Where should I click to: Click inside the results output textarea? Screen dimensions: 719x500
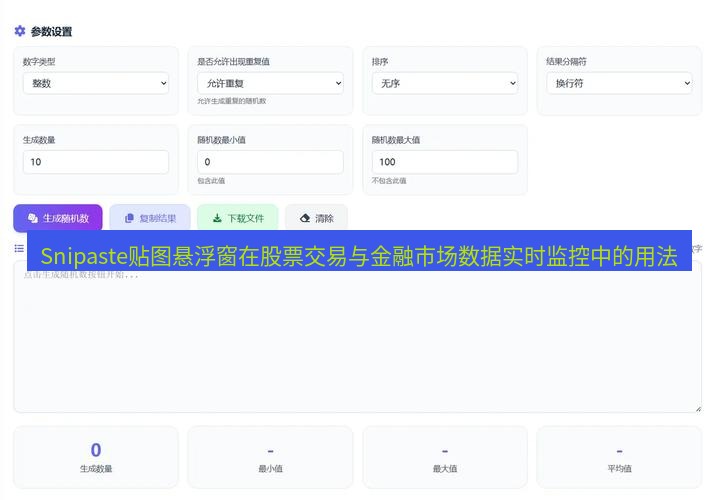click(x=357, y=339)
